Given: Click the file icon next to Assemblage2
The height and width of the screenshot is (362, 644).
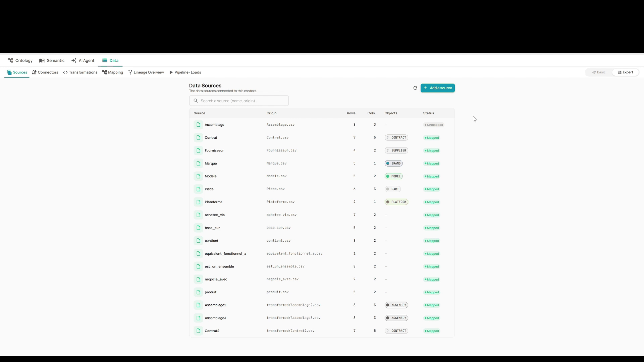Looking at the screenshot, I should [x=198, y=305].
